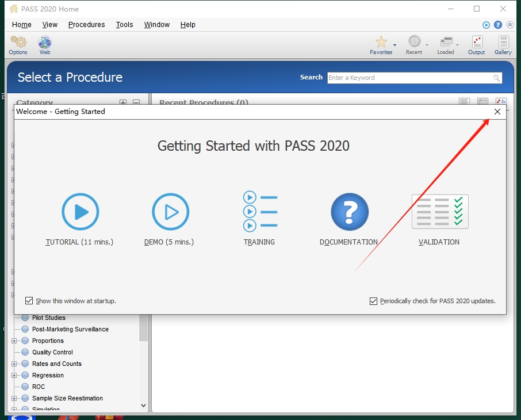The width and height of the screenshot is (521, 420).
Task: Select Pilot Studies in category tree
Action: [49, 318]
